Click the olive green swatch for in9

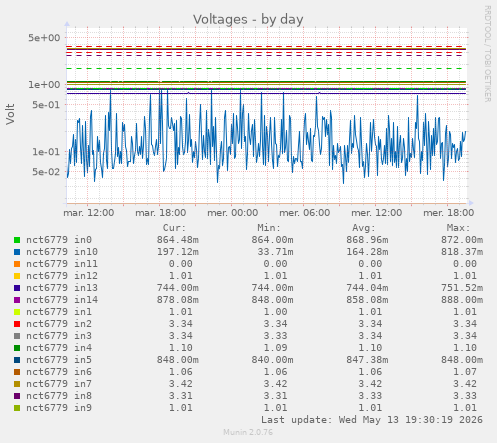(x=17, y=408)
